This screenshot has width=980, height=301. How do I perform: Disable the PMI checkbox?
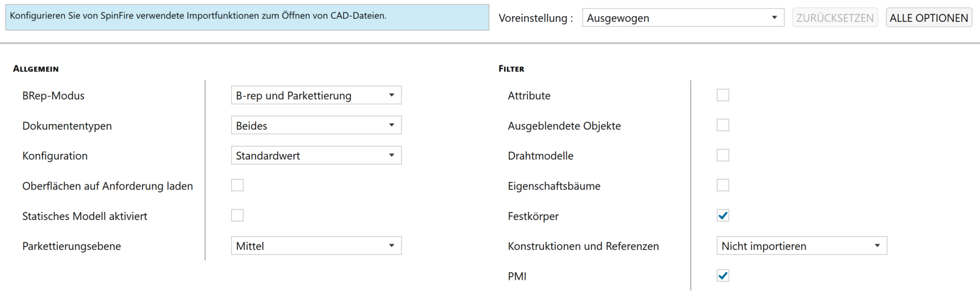[x=723, y=275]
